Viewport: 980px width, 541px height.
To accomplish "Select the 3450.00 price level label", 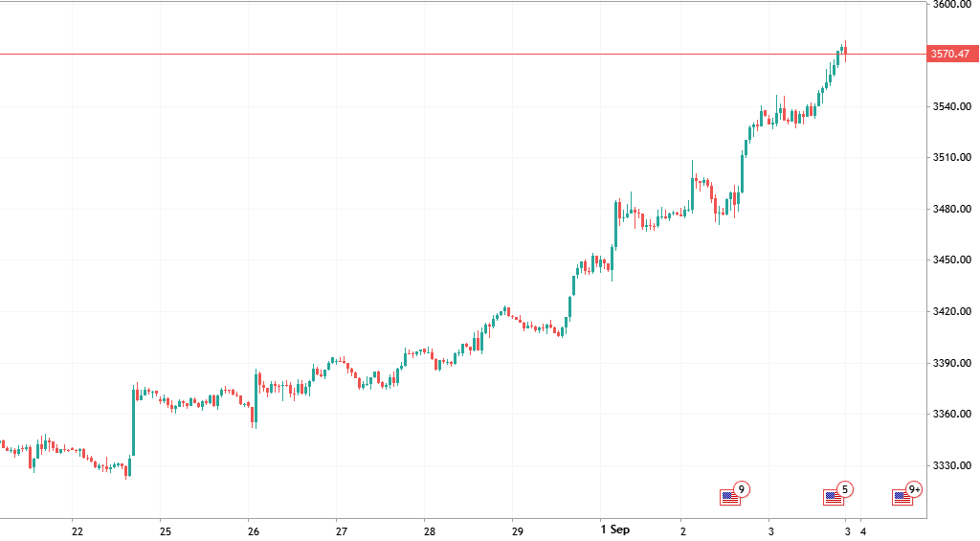I will tap(952, 259).
